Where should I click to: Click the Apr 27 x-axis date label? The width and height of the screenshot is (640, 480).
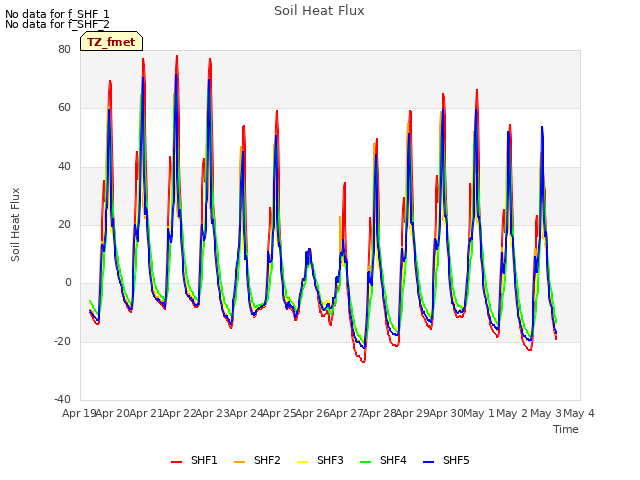pyautogui.click(x=346, y=413)
